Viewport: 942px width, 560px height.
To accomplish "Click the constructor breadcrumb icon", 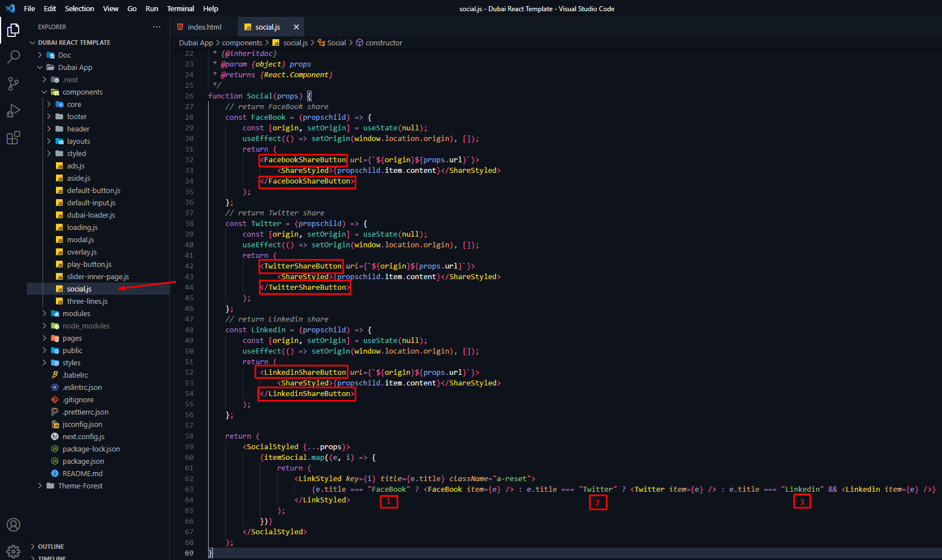I will click(360, 43).
